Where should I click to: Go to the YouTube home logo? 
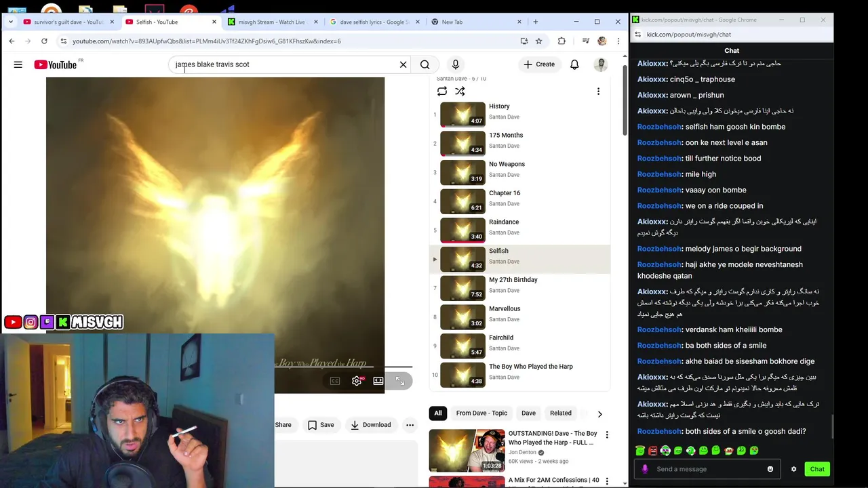pyautogui.click(x=56, y=64)
